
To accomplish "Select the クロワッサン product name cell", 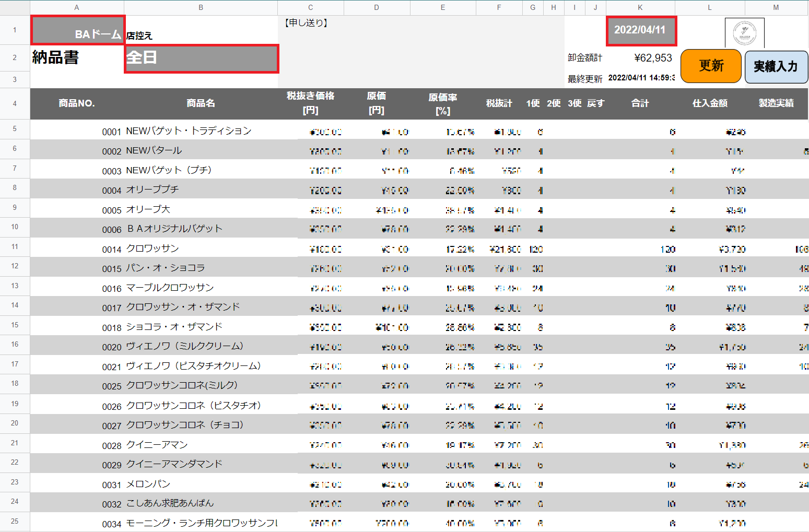I will (201, 249).
